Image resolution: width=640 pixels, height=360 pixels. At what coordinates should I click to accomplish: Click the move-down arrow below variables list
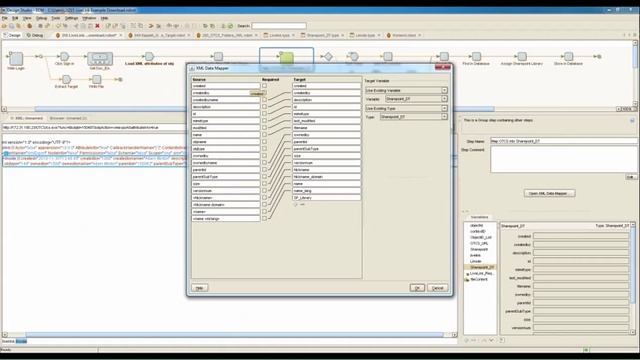492,340
